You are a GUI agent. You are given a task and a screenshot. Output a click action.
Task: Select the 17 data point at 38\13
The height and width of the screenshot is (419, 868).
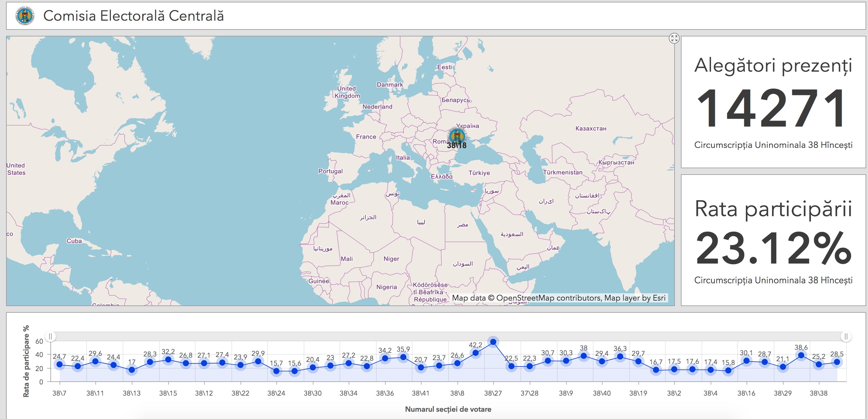point(132,370)
